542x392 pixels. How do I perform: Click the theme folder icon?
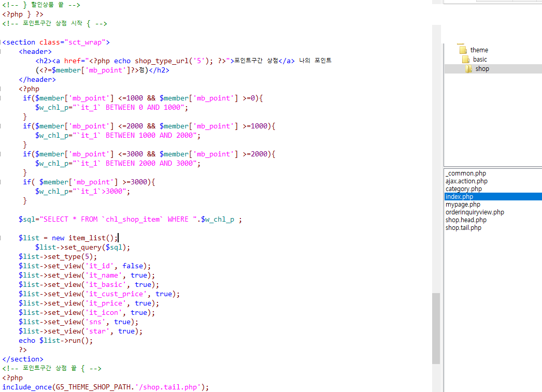tap(463, 50)
